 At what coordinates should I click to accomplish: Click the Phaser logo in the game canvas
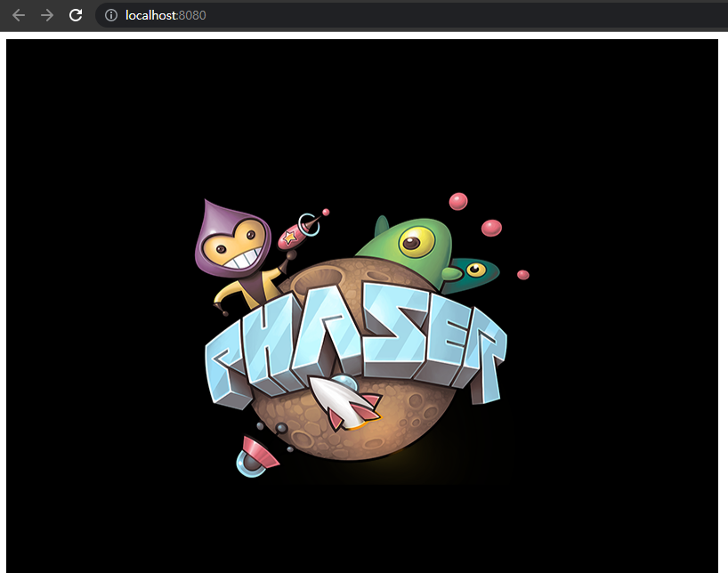361,335
